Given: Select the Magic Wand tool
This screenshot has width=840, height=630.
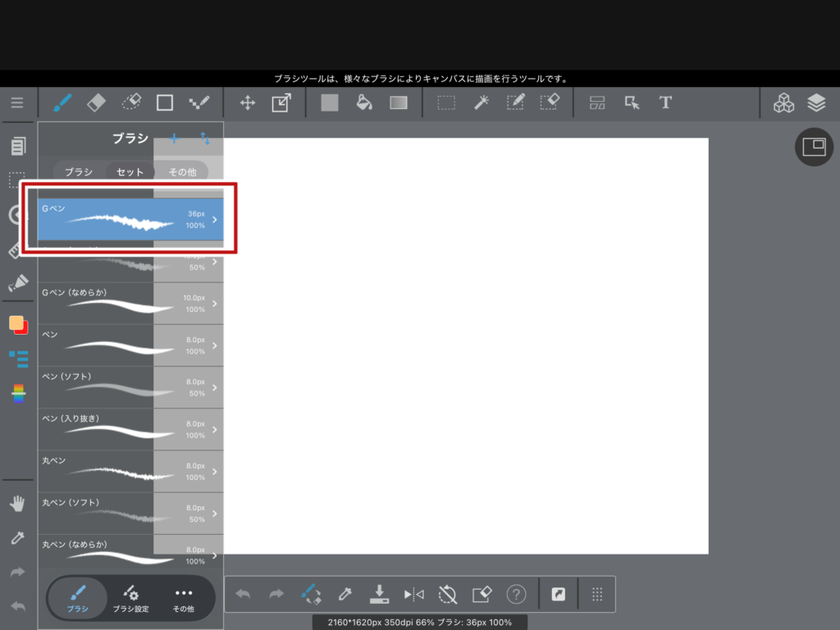Looking at the screenshot, I should (482, 103).
